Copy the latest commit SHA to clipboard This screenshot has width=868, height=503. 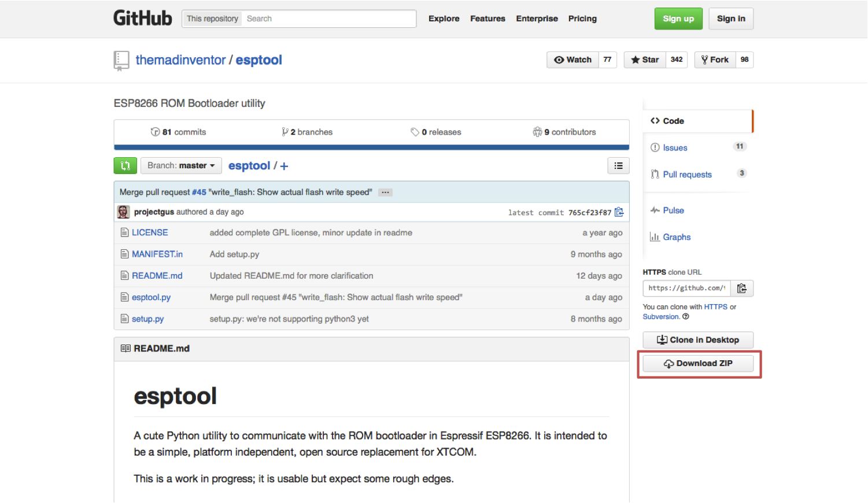pyautogui.click(x=619, y=212)
